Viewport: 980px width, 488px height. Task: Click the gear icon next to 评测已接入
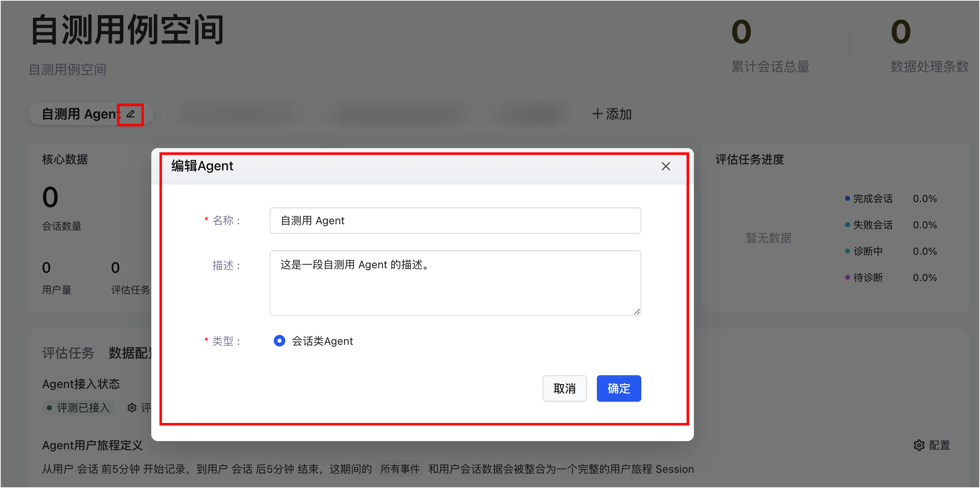coord(132,408)
